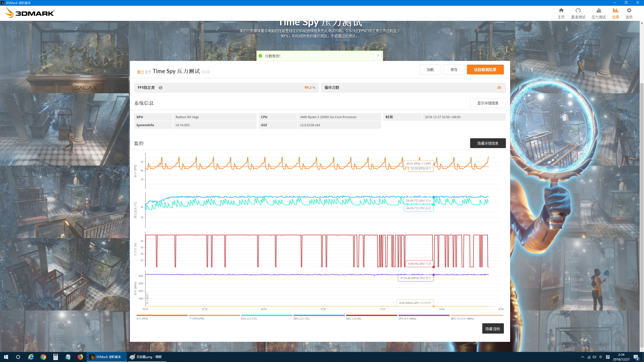Switch to the 画图 taskbar window
644x362 pixels.
pos(146,357)
